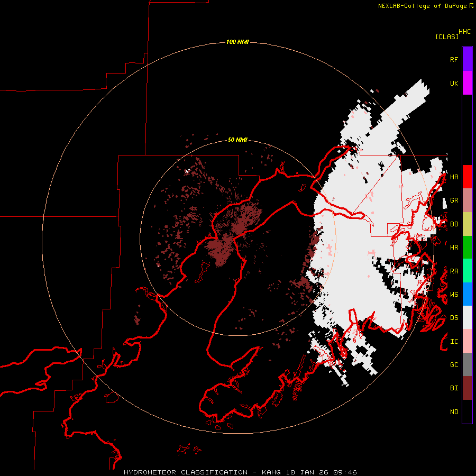Click the BD legend label

454,224
